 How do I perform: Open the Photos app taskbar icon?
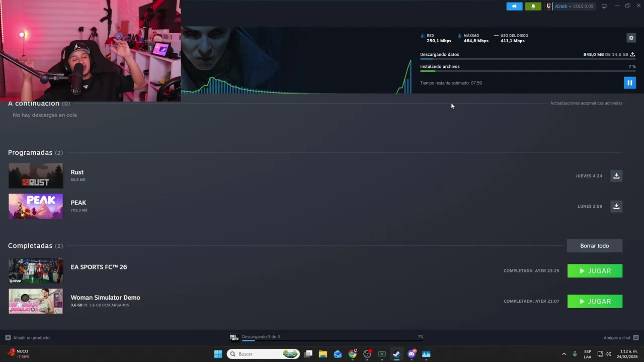(426, 354)
